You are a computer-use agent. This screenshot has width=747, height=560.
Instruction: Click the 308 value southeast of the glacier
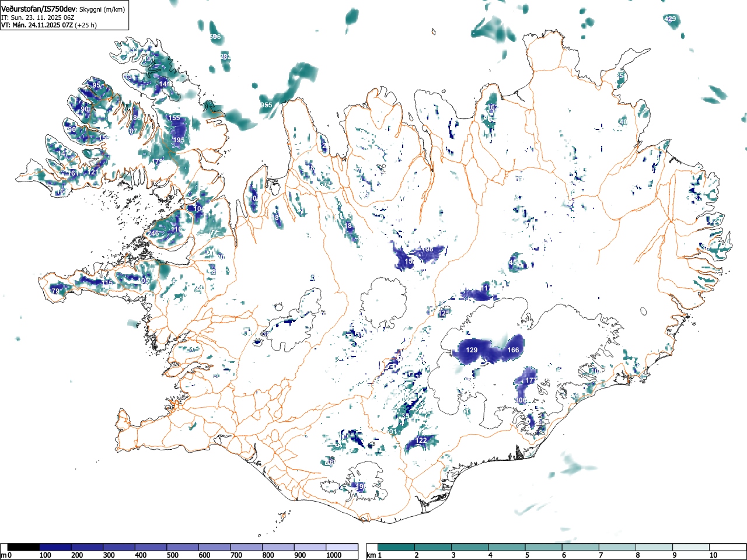click(521, 400)
